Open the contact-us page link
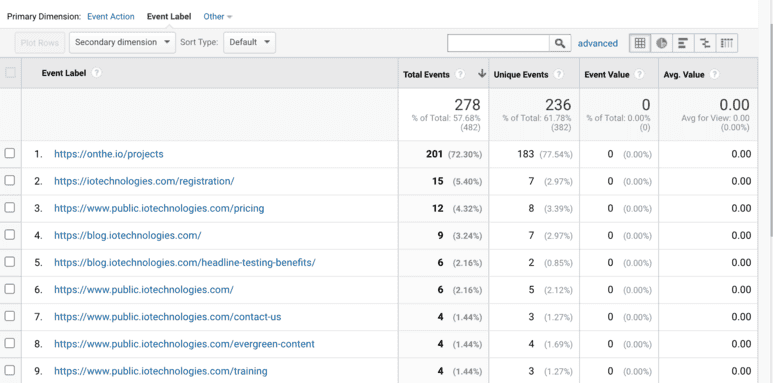The width and height of the screenshot is (773, 383). click(168, 316)
